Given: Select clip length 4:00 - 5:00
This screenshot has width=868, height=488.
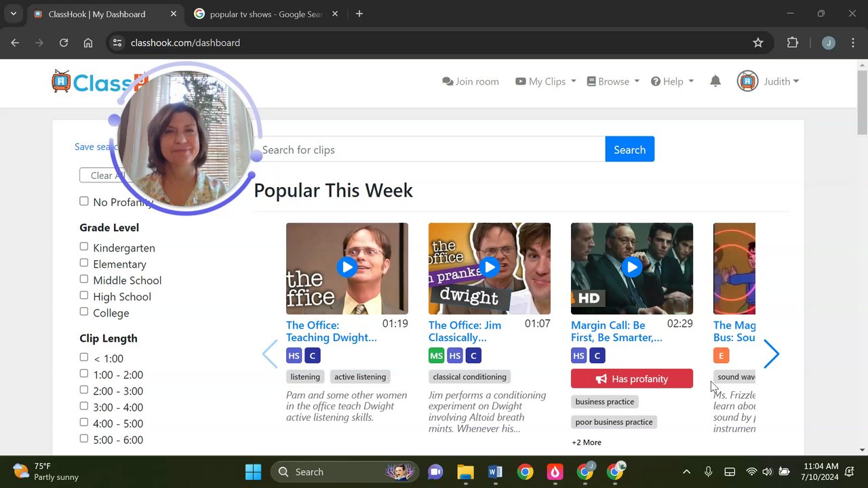Looking at the screenshot, I should (84, 422).
